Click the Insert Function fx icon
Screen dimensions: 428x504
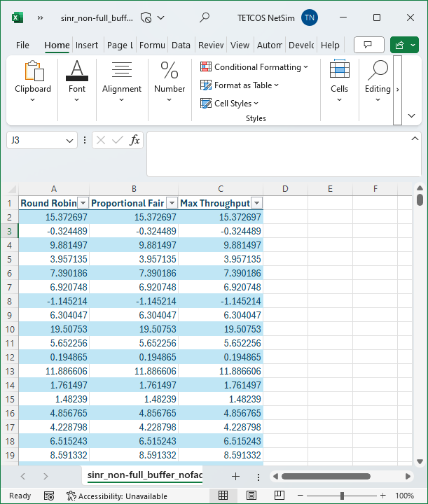tap(134, 140)
